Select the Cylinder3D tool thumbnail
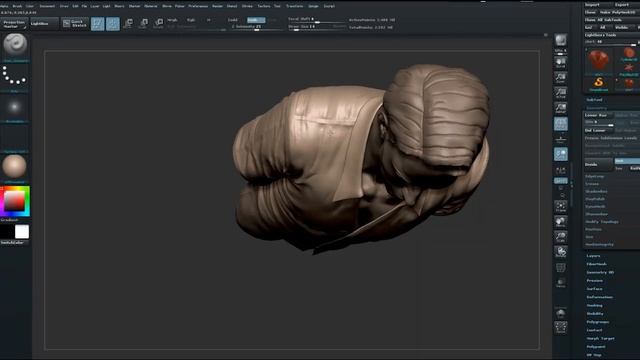The height and width of the screenshot is (360, 640). click(x=629, y=54)
